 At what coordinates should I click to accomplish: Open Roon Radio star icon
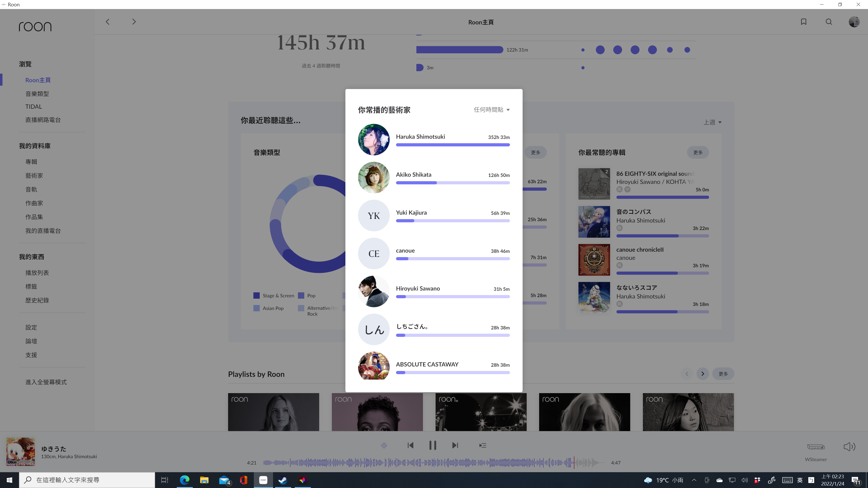tap(384, 445)
